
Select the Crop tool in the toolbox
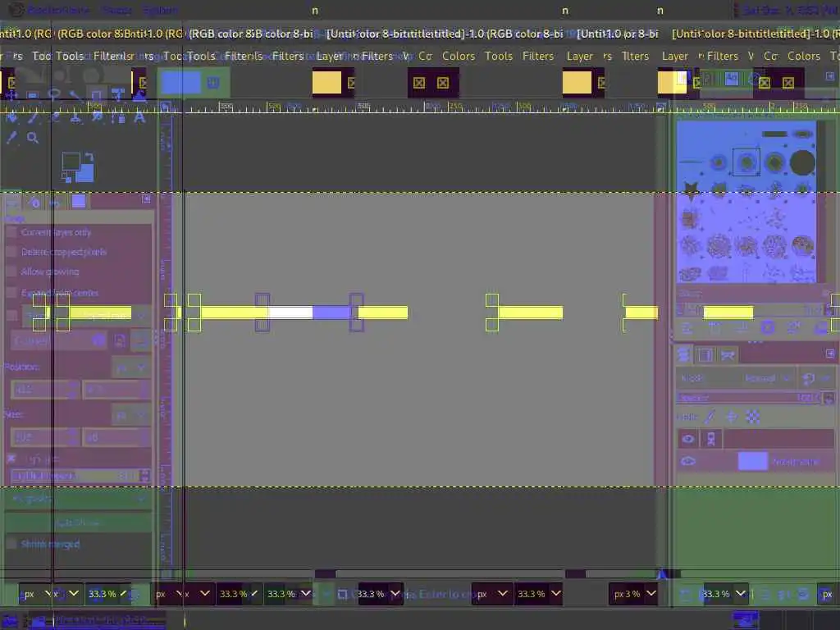point(97,95)
